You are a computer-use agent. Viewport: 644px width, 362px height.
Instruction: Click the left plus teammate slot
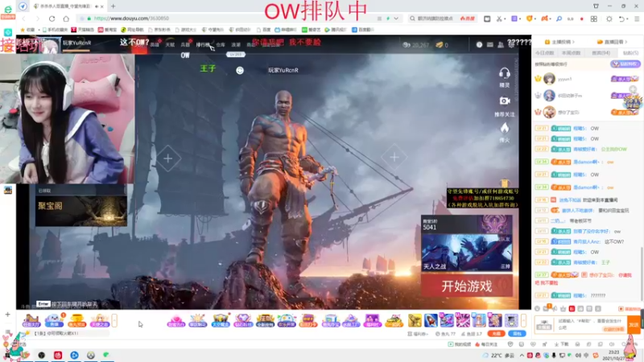point(168,158)
